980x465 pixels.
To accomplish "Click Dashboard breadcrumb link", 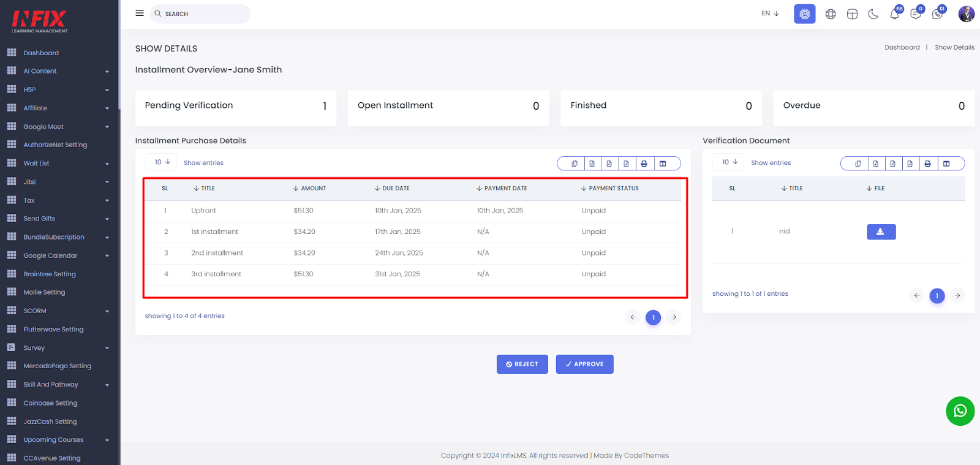I will point(902,47).
